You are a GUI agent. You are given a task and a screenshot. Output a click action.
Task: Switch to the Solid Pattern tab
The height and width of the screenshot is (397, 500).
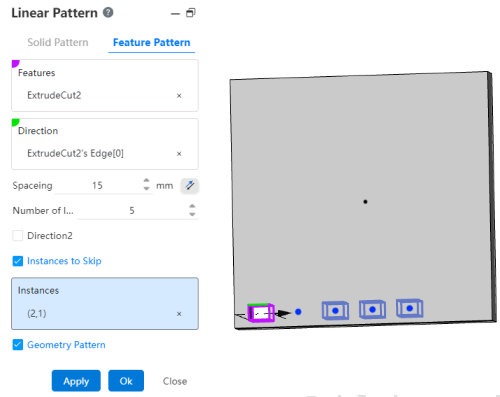(x=58, y=42)
